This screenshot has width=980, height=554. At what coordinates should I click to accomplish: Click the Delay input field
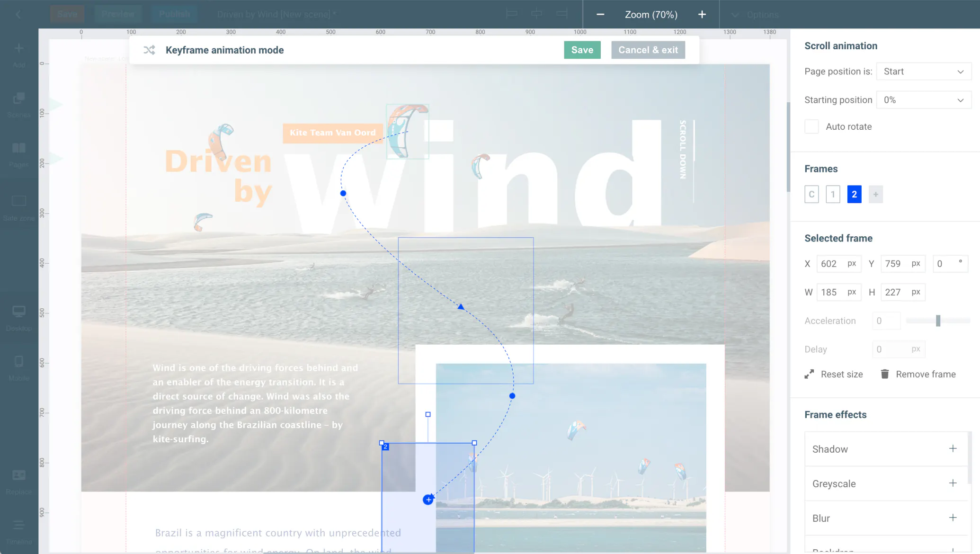click(x=899, y=349)
